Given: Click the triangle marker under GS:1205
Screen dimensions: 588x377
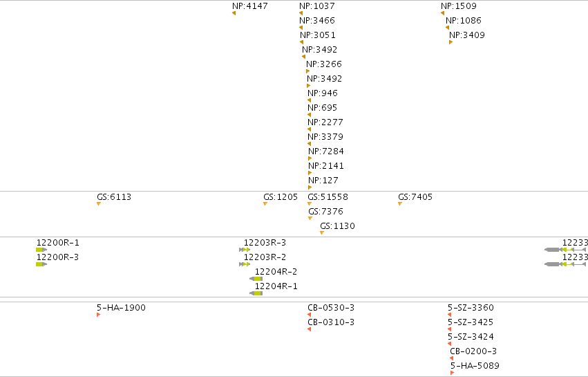Looking at the screenshot, I should (x=265, y=204).
